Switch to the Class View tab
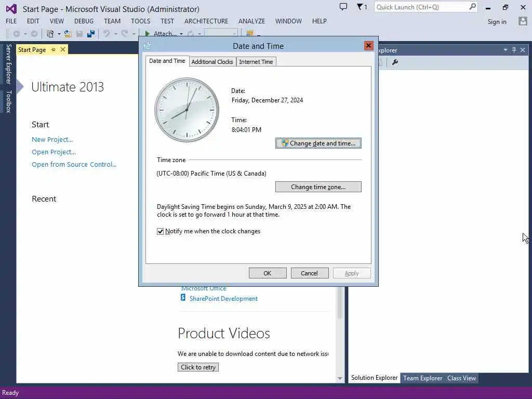Image resolution: width=532 pixels, height=399 pixels. [x=461, y=378]
